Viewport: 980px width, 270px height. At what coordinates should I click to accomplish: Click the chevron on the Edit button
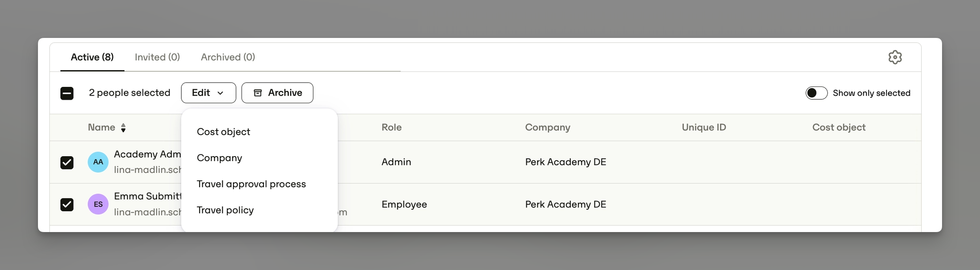pyautogui.click(x=220, y=93)
